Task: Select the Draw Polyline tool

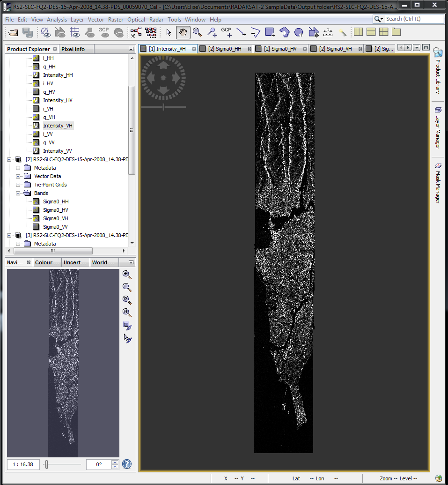Action: pyautogui.click(x=255, y=32)
